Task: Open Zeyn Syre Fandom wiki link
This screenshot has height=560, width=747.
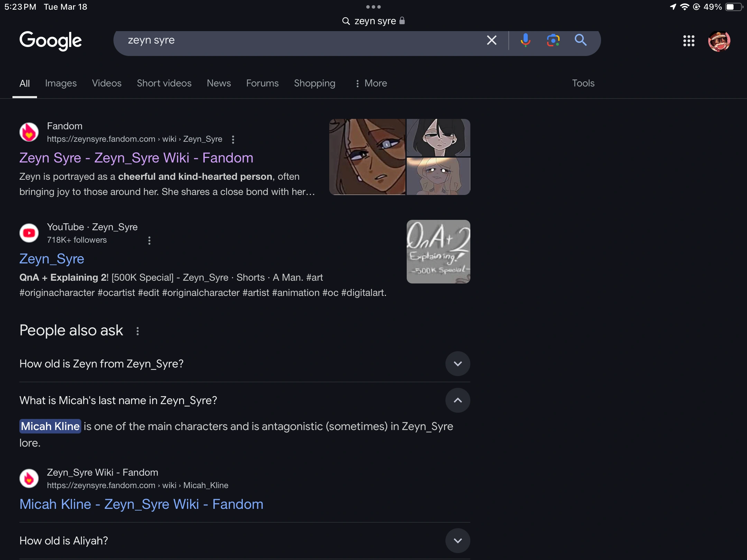Action: tap(136, 158)
